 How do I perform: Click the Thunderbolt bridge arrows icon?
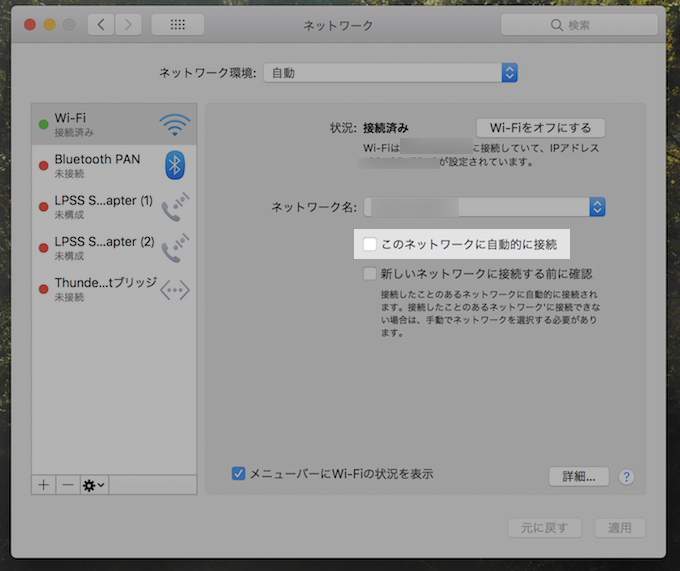coord(175,290)
